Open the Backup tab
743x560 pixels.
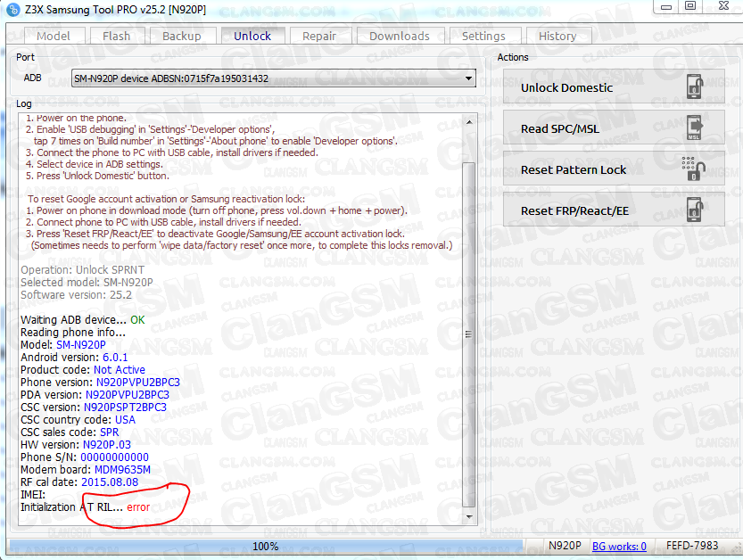(181, 36)
